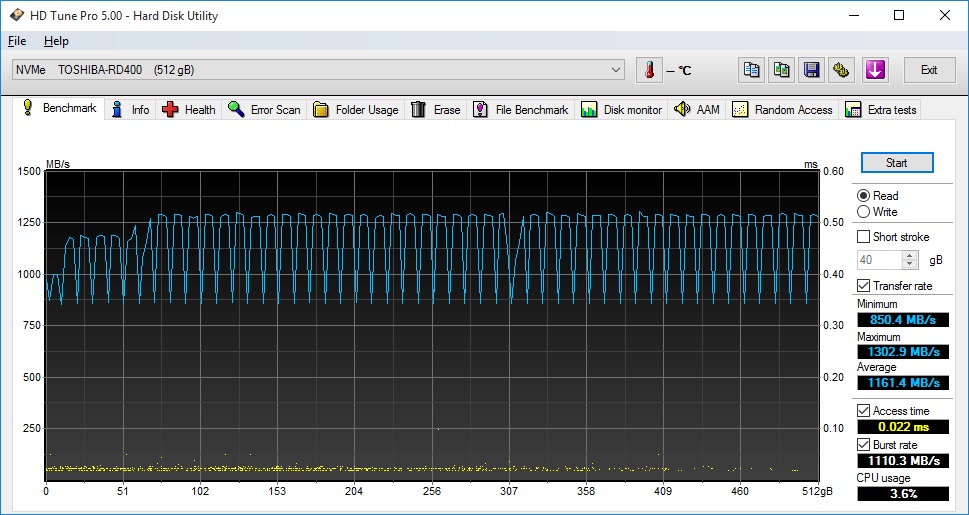This screenshot has width=969, height=515.
Task: Expand the TOSHIBA-RD400 drive dropdown
Action: pyautogui.click(x=616, y=70)
